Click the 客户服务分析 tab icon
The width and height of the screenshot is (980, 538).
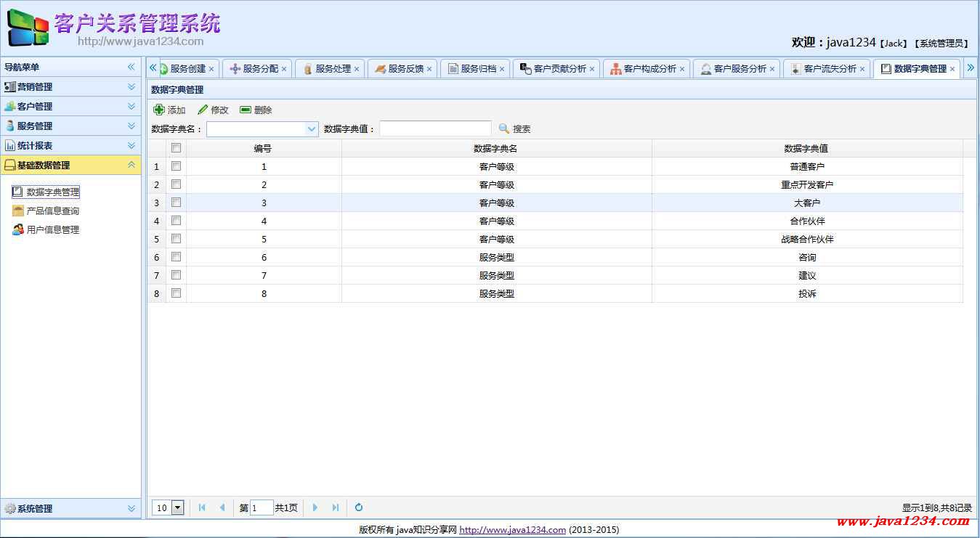[705, 69]
